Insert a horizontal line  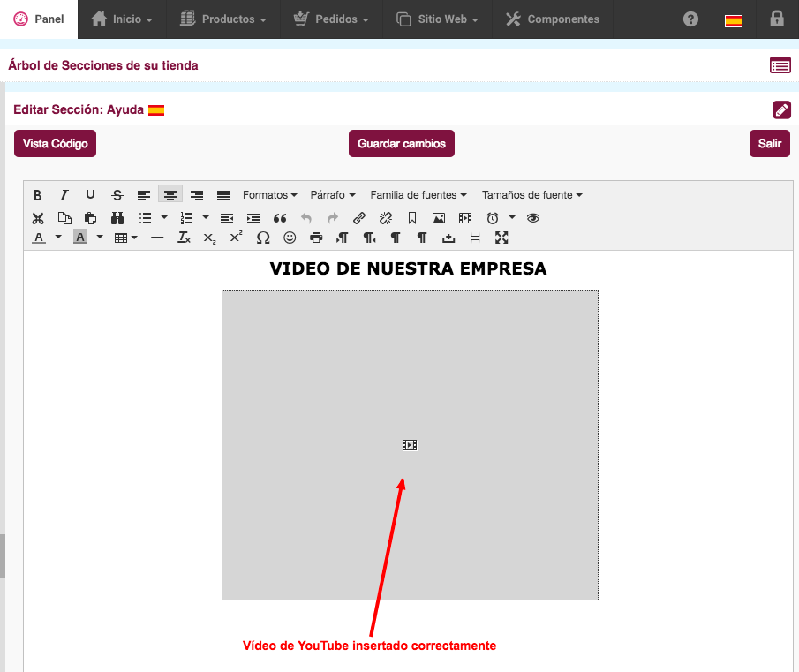pyautogui.click(x=157, y=238)
